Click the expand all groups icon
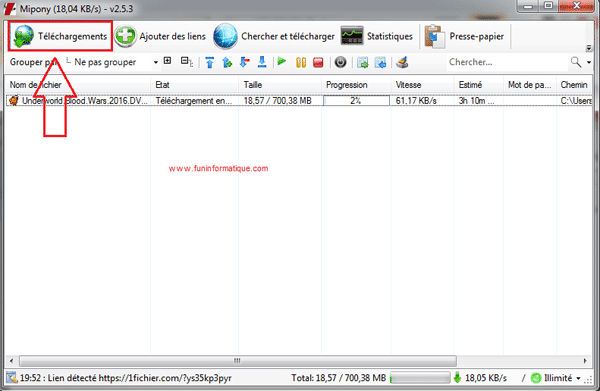The width and height of the screenshot is (600, 391). click(x=168, y=60)
